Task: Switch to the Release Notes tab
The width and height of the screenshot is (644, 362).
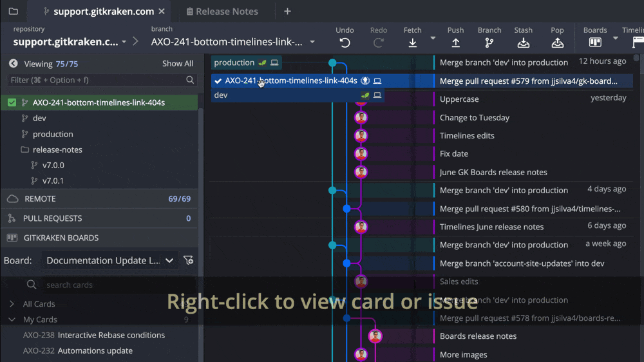Action: tap(222, 12)
